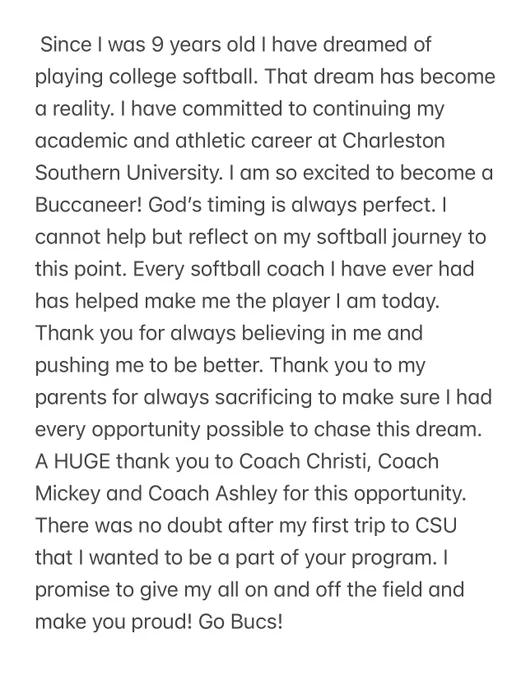Click the number 9 in the first line
Screen dimensions: 507x680
[157, 44]
